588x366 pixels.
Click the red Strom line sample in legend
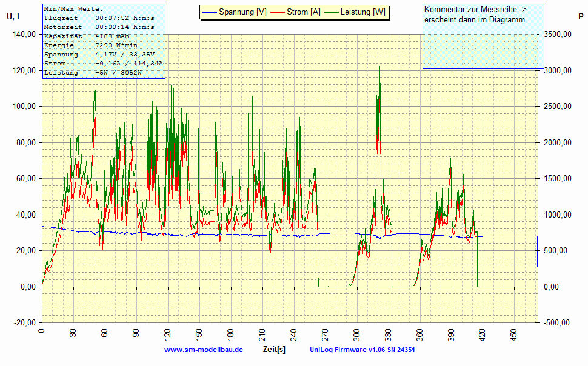click(277, 12)
